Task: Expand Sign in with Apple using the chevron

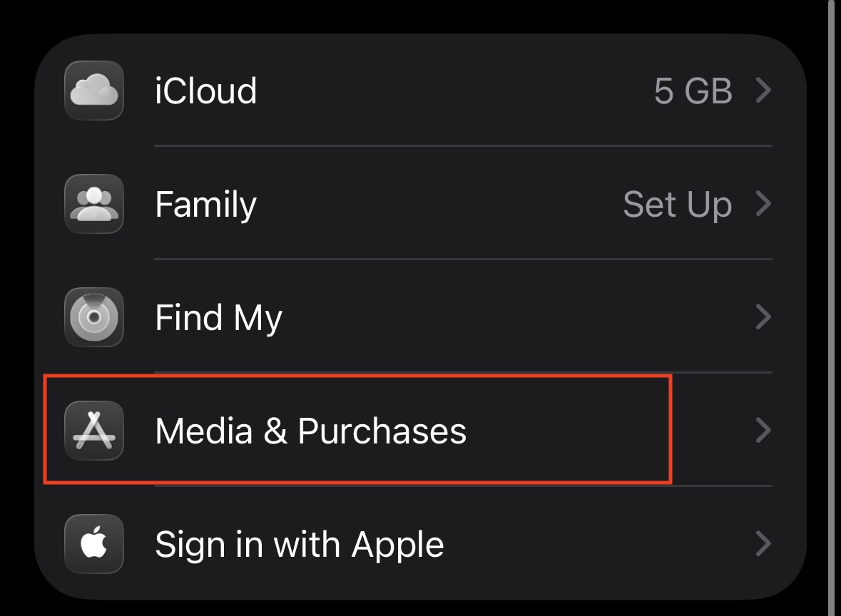Action: click(764, 544)
